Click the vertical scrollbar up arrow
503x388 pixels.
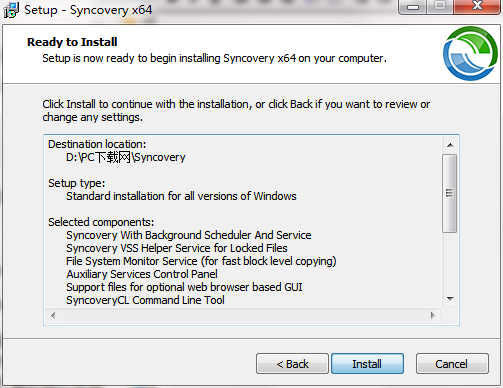coord(450,145)
